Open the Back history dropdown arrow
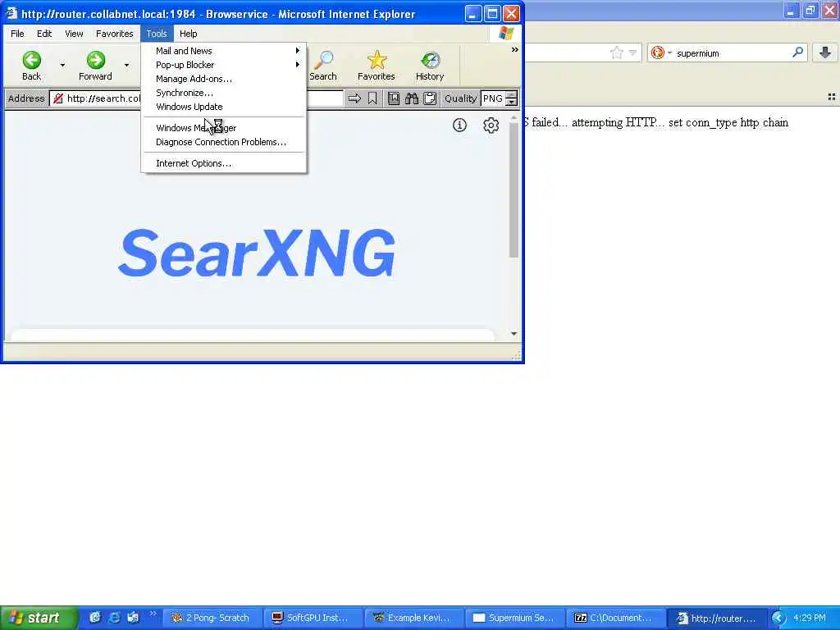 coord(62,66)
